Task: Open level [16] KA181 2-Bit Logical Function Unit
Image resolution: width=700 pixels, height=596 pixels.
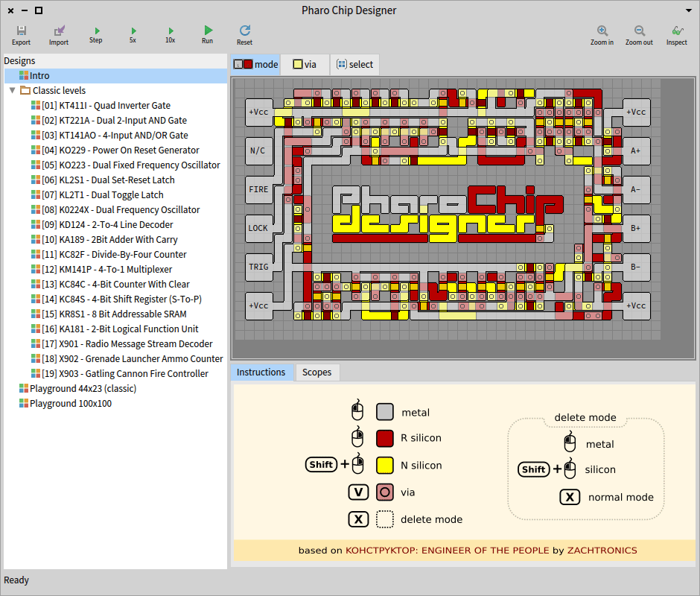Action: pyautogui.click(x=115, y=329)
